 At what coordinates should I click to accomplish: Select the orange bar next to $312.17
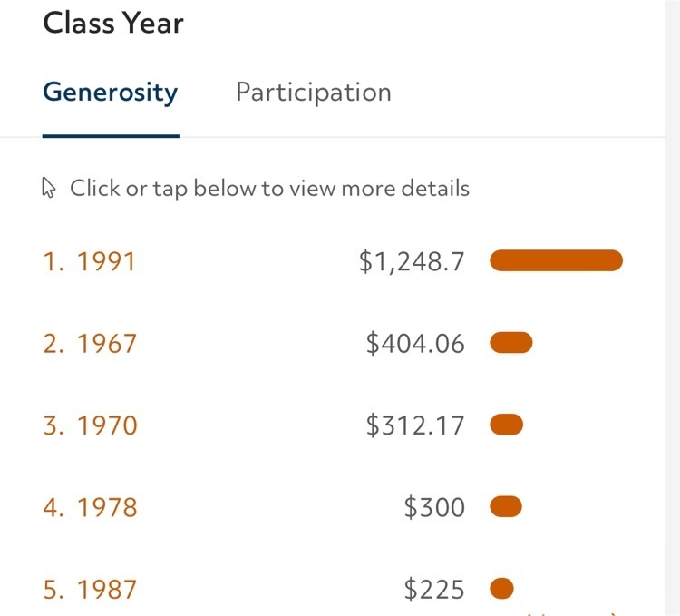pos(506,425)
